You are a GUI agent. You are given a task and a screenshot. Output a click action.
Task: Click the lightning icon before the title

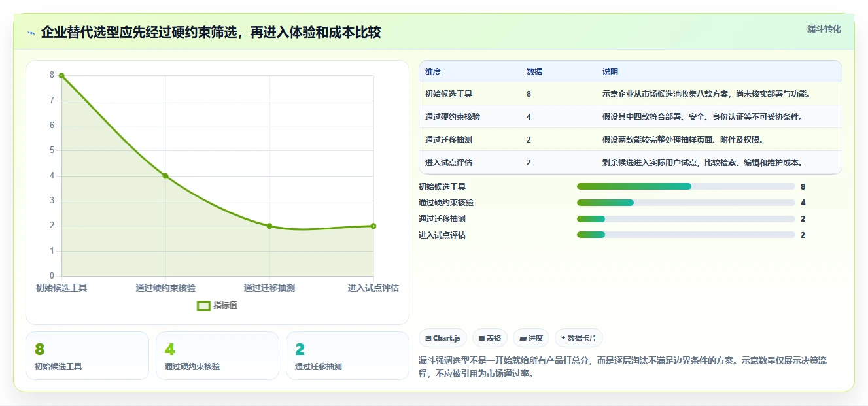tap(31, 33)
